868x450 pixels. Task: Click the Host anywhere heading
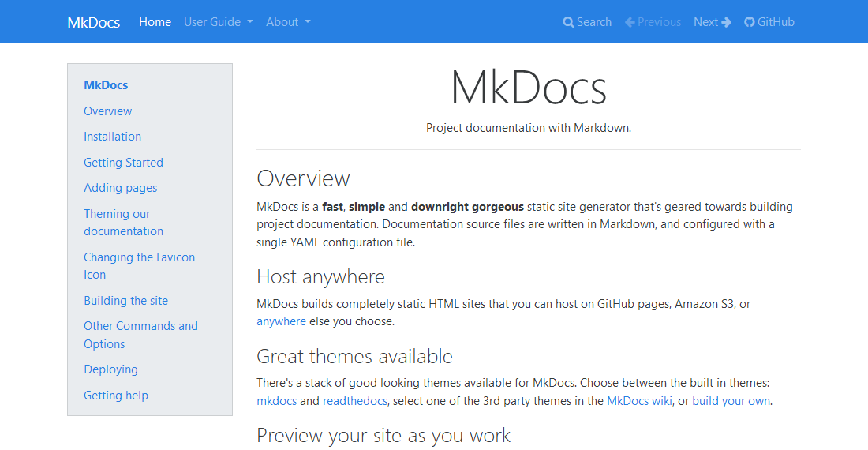320,277
